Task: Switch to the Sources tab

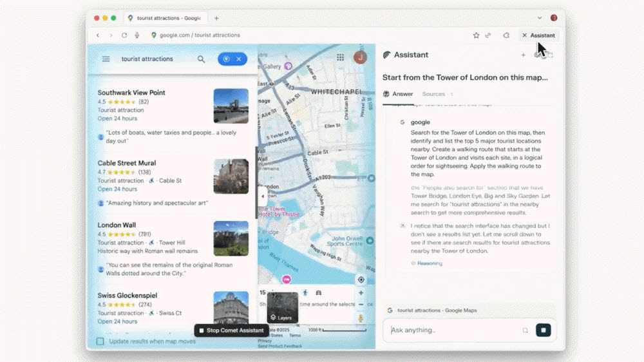Action: click(x=433, y=94)
